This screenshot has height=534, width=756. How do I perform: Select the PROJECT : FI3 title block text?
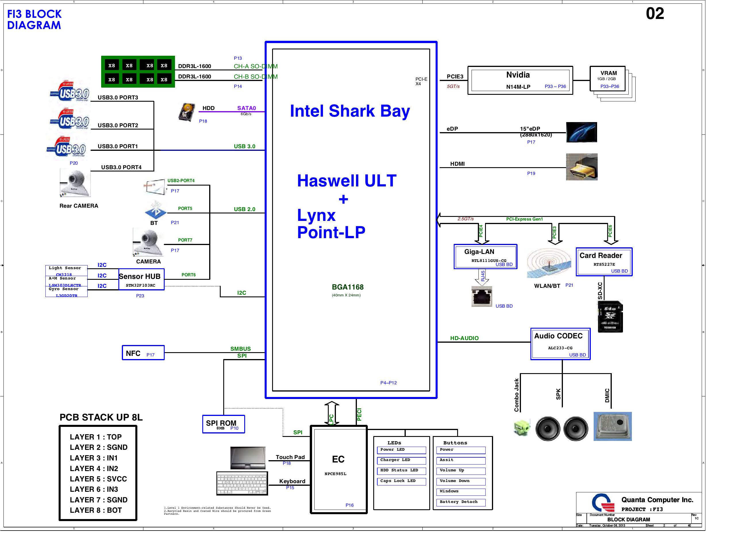642,509
